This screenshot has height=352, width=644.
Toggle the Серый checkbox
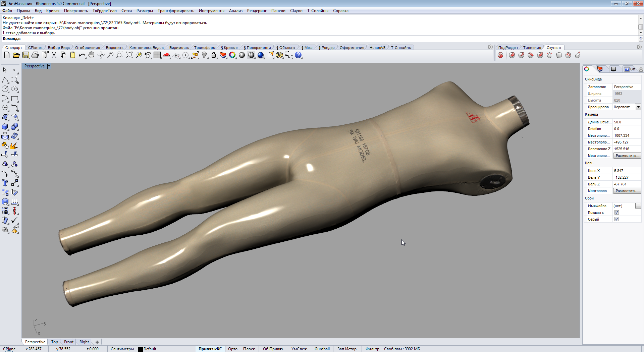click(616, 219)
